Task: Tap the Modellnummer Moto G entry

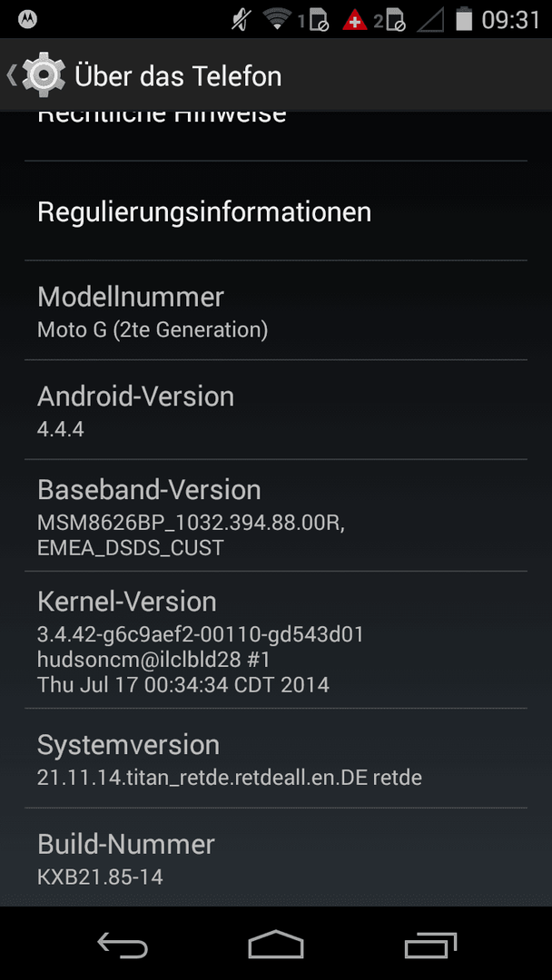Action: click(276, 310)
